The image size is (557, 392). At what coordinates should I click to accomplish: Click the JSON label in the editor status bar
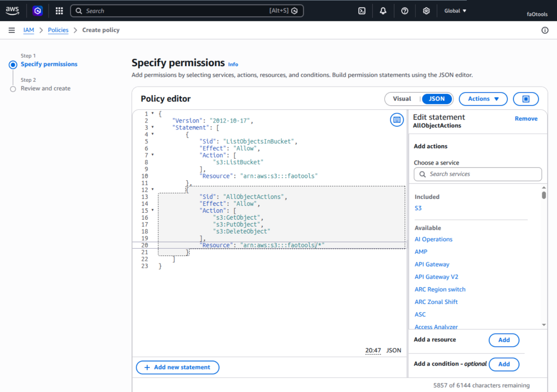(x=393, y=351)
